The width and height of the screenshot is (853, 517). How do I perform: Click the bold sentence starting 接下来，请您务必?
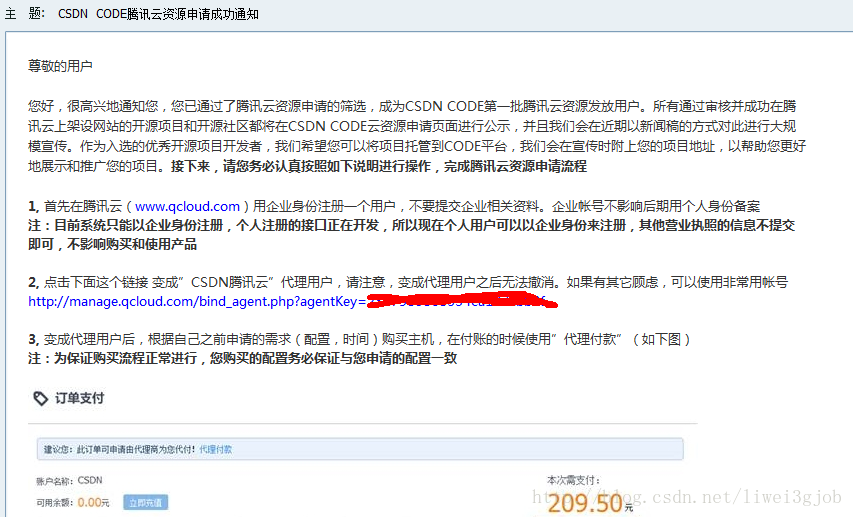(x=379, y=167)
